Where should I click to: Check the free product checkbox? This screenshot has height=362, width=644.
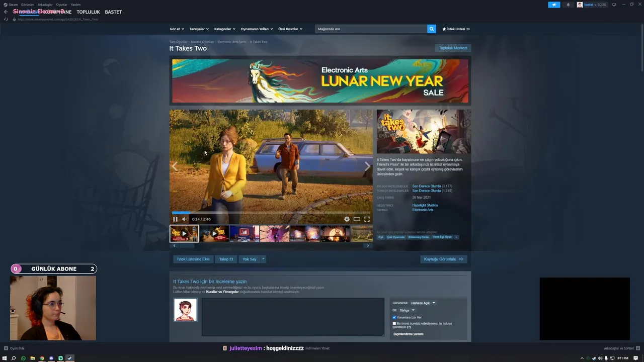point(394,323)
